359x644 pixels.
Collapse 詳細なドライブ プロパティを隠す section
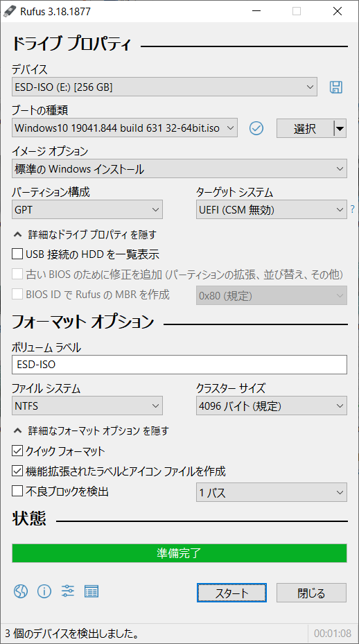point(86,235)
